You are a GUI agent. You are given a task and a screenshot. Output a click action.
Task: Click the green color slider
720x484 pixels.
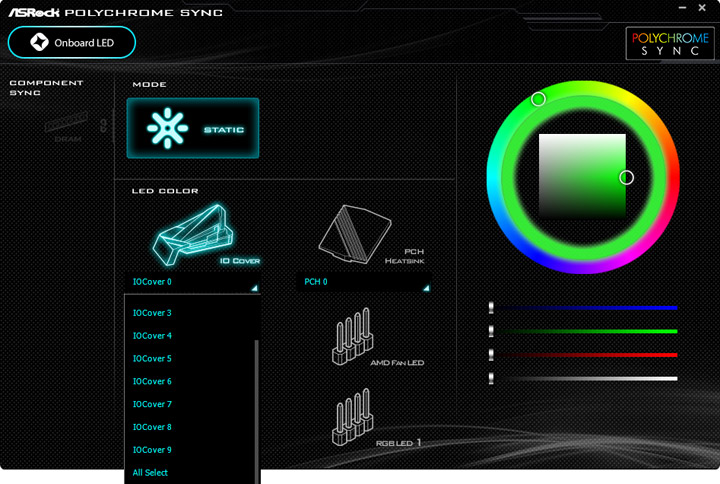click(x=583, y=331)
